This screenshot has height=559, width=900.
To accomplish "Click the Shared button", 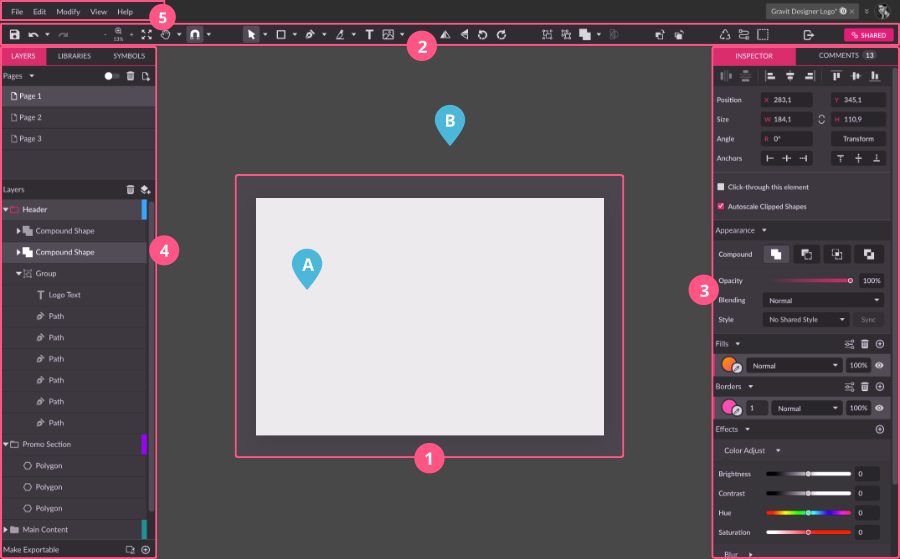I will coord(868,35).
